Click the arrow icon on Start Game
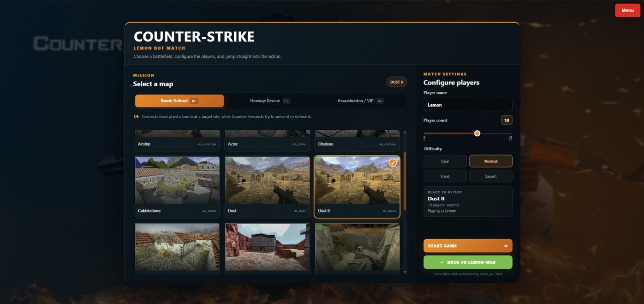Image resolution: width=644 pixels, height=304 pixels. tap(505, 246)
